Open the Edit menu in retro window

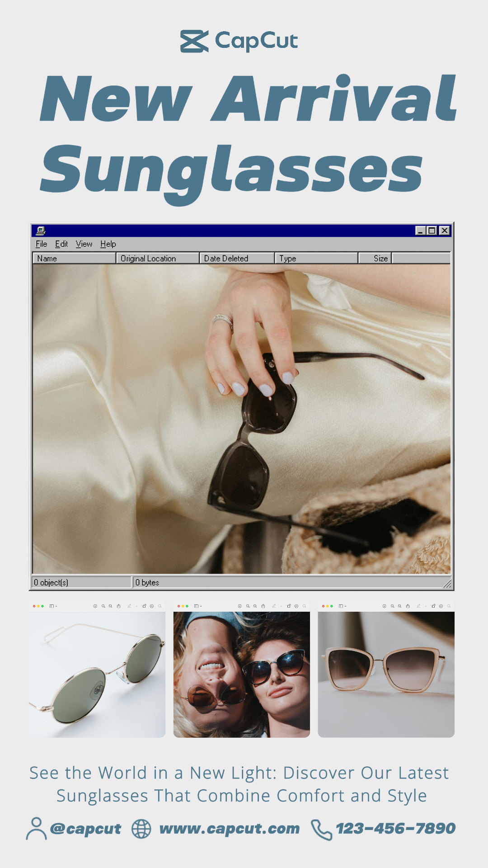click(61, 244)
